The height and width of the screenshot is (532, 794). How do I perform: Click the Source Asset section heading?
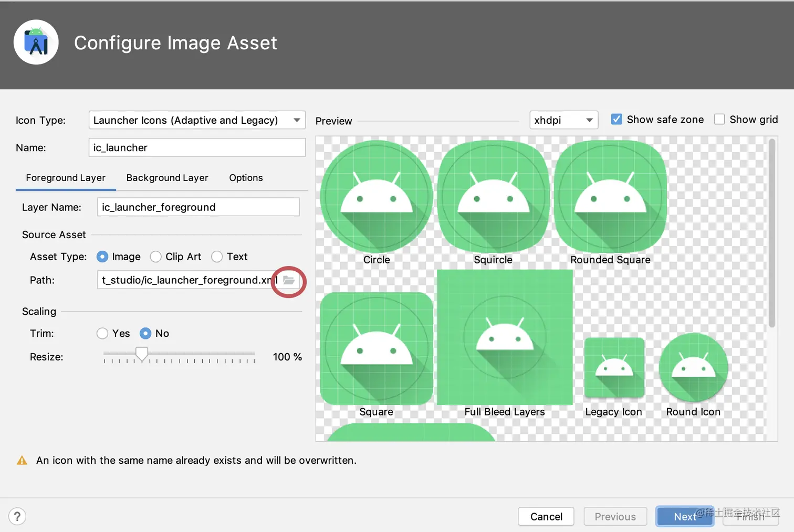pyautogui.click(x=54, y=235)
